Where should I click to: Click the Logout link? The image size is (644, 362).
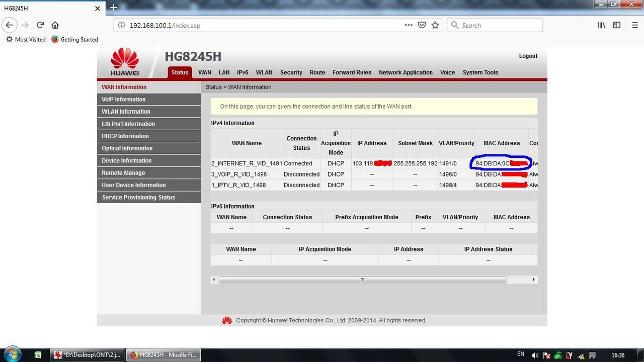[x=528, y=56]
